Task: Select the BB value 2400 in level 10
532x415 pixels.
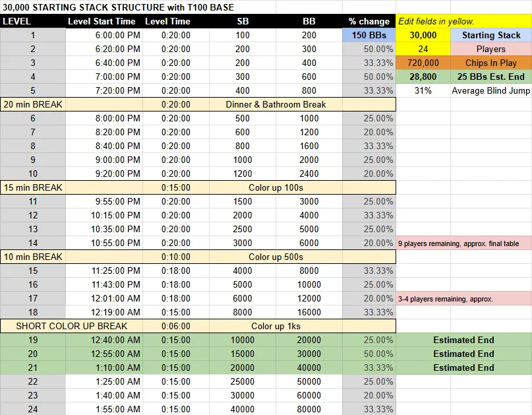Action: coord(309,174)
